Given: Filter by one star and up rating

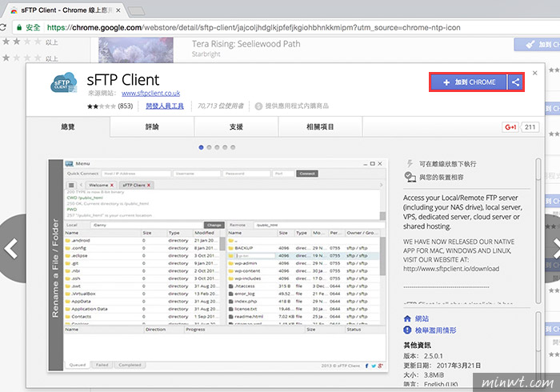Looking at the screenshot, I should click(30, 58).
